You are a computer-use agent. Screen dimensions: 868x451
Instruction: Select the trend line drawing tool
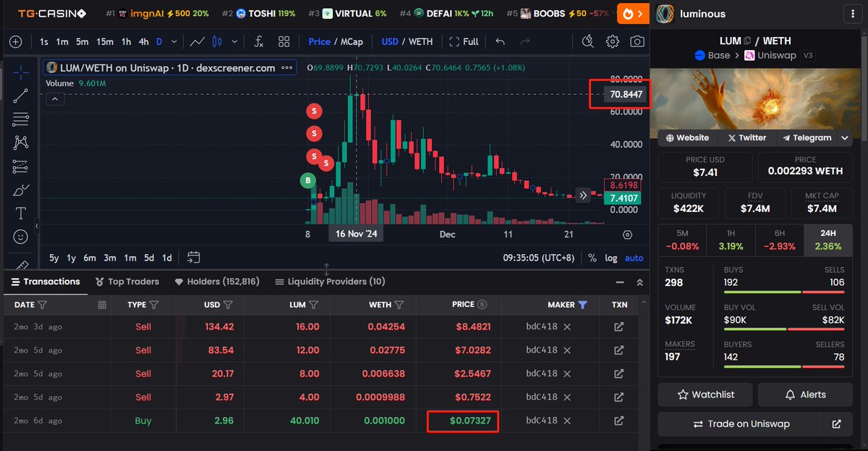pyautogui.click(x=20, y=96)
